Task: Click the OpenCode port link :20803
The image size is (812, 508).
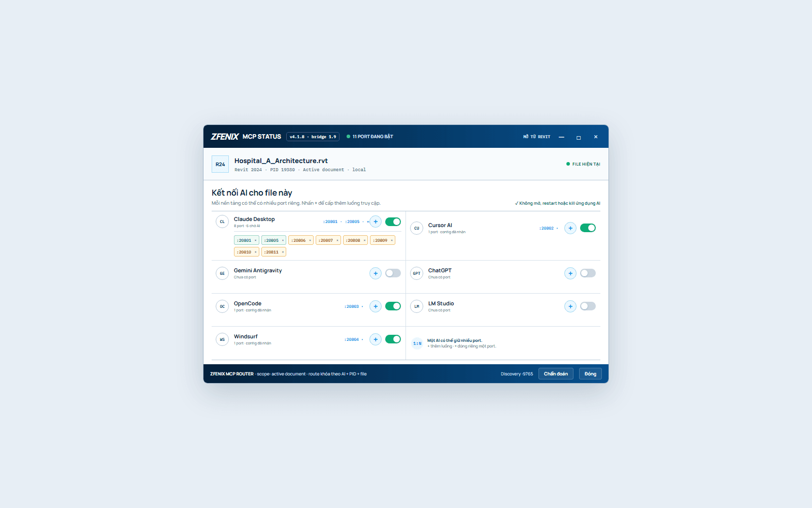Action: coord(352,306)
